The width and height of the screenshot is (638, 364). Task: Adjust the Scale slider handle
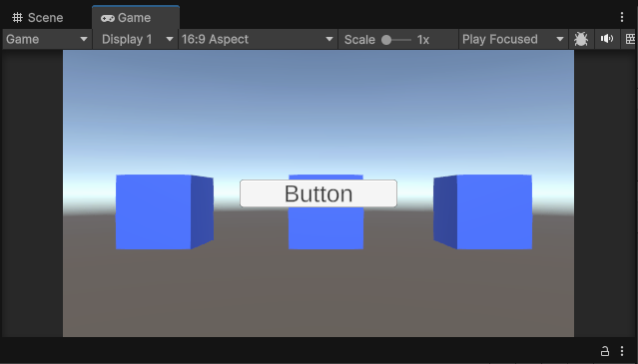click(386, 40)
